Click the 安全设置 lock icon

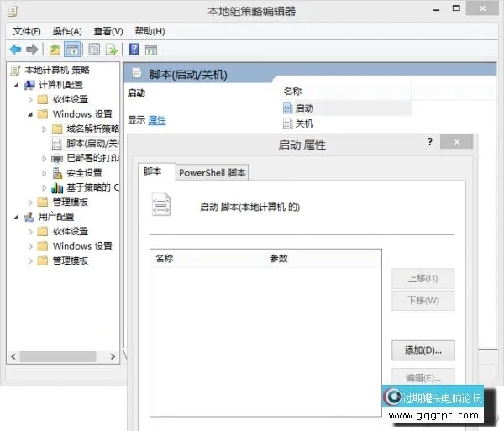[x=57, y=173]
